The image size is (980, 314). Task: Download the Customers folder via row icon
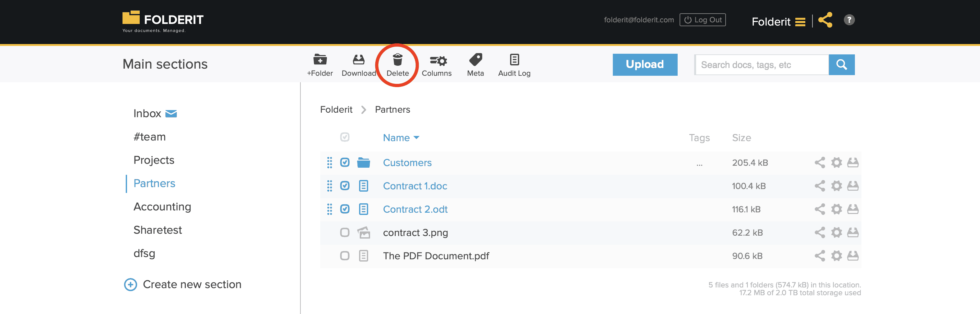coord(853,163)
